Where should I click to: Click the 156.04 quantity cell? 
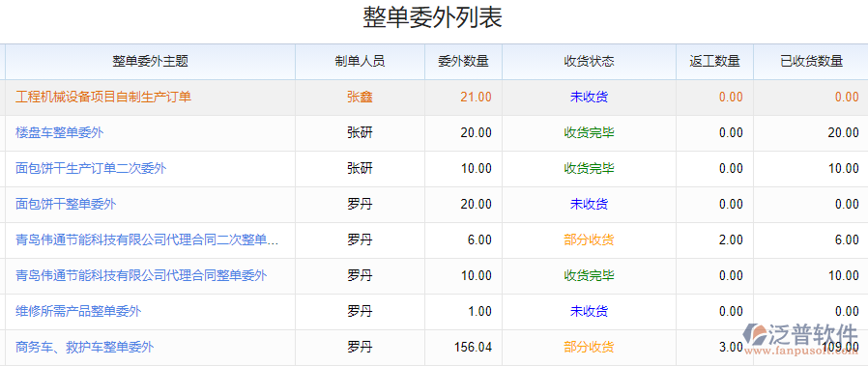pos(473,348)
